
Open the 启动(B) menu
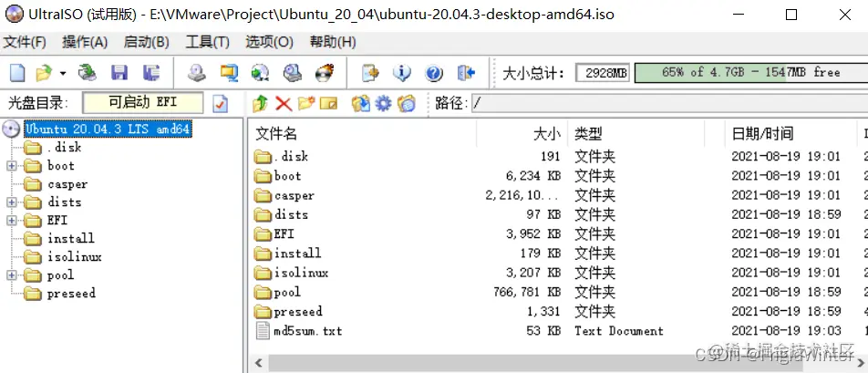(146, 42)
